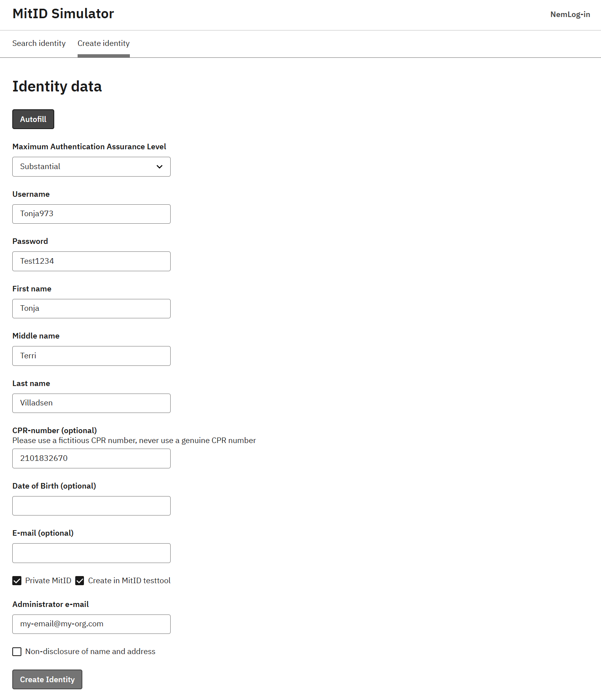Uncheck the Private MitID checkbox

coord(17,581)
